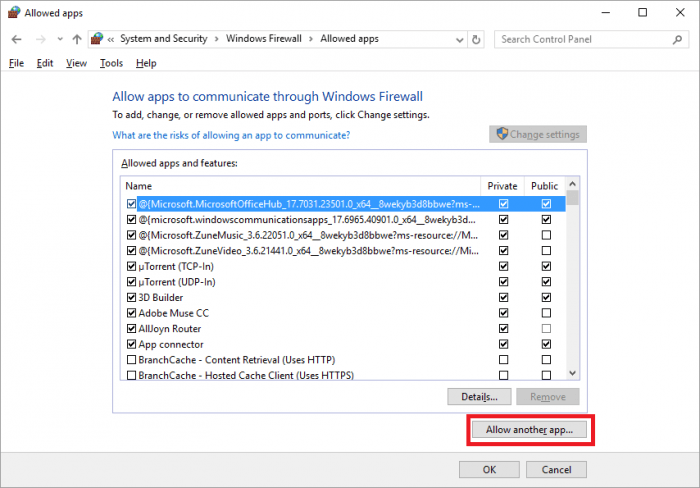
Task: Refresh the Allowed apps page
Action: click(476, 40)
